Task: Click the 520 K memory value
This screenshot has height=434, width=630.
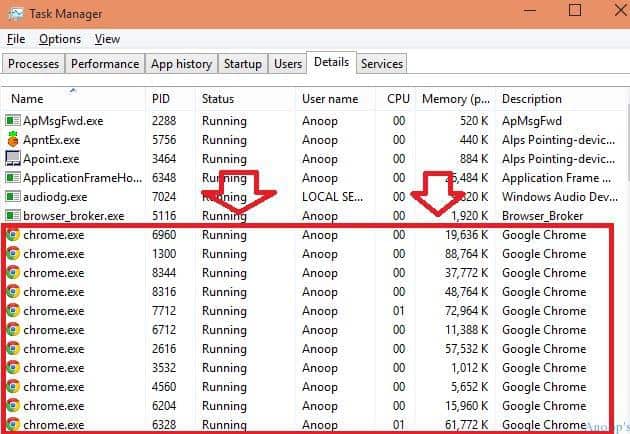Action: click(x=474, y=121)
